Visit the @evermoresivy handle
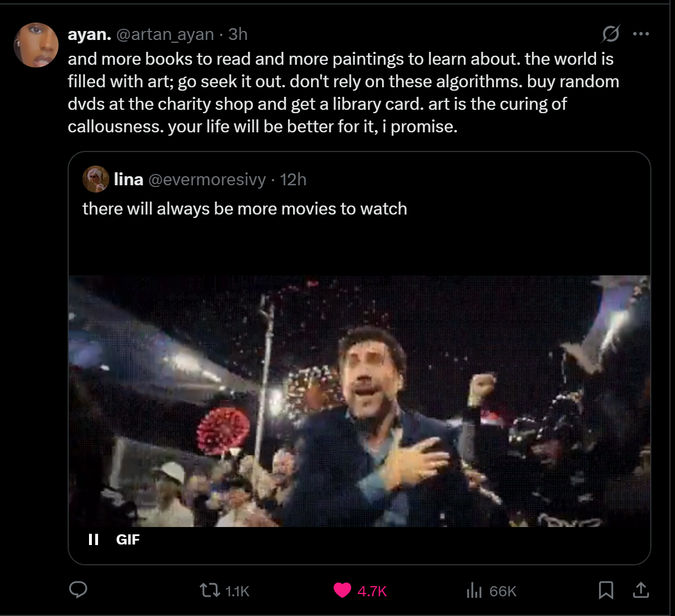The width and height of the screenshot is (675, 616). 207,180
